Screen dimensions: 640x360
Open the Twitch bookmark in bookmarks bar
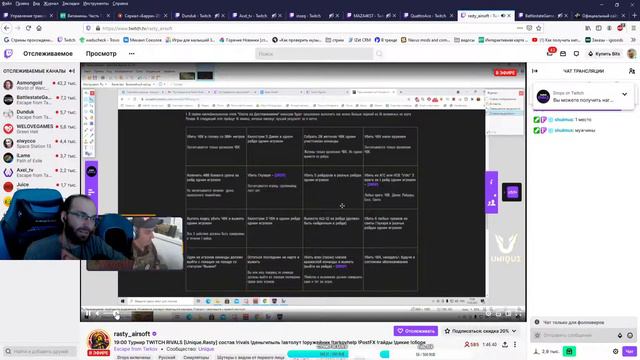[x=67, y=40]
